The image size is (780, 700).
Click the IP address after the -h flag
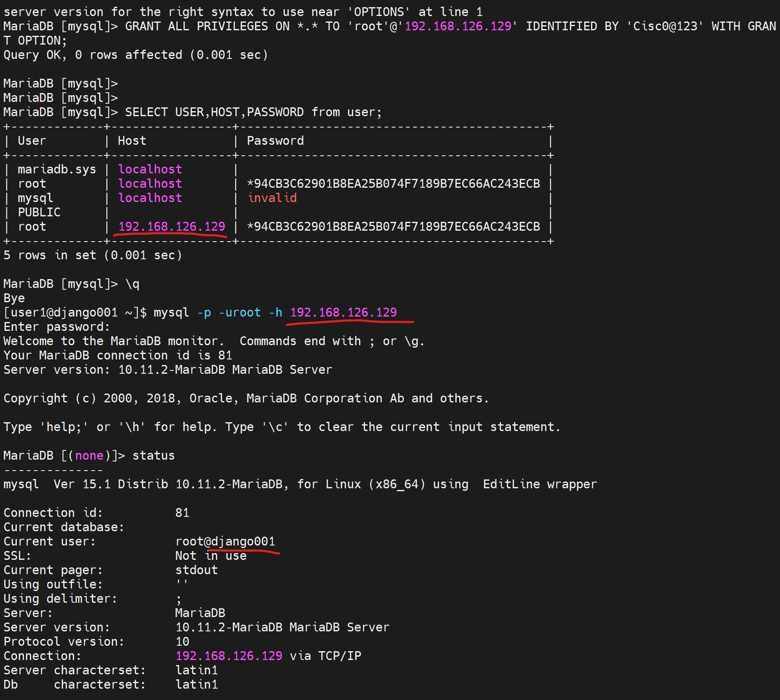click(343, 312)
